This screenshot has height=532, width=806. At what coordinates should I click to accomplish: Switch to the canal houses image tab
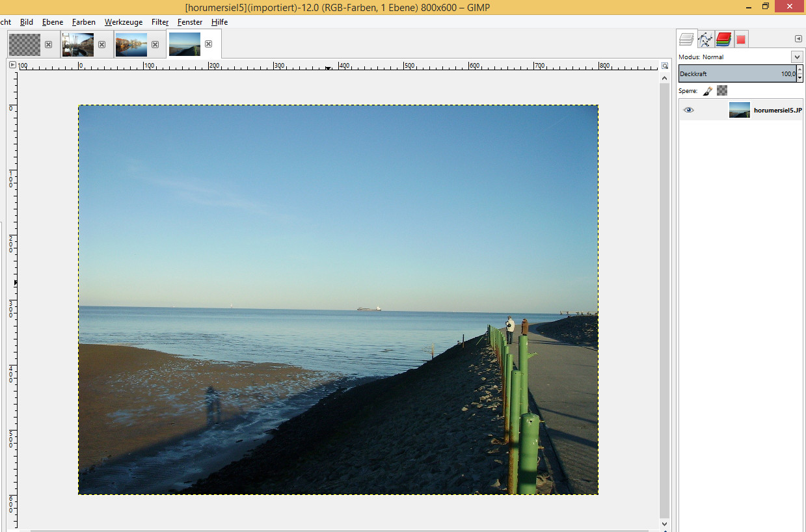[131, 44]
